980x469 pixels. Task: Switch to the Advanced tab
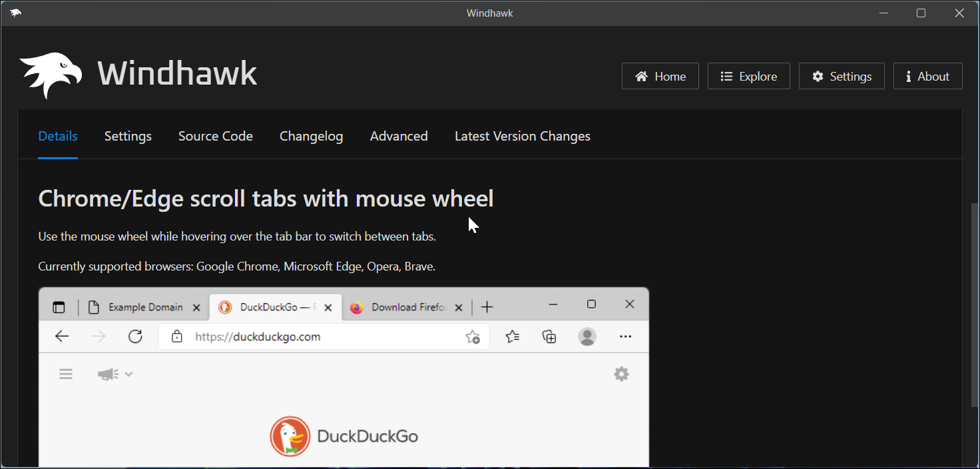click(x=399, y=137)
